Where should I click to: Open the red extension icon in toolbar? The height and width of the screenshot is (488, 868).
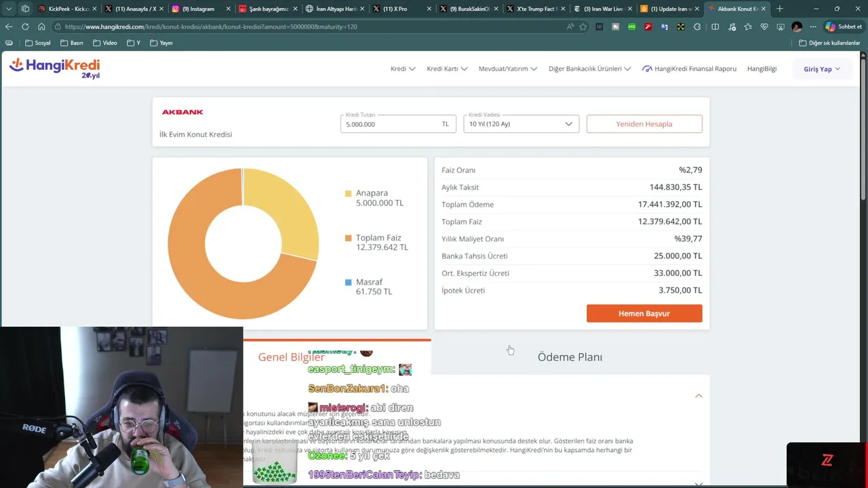[648, 26]
